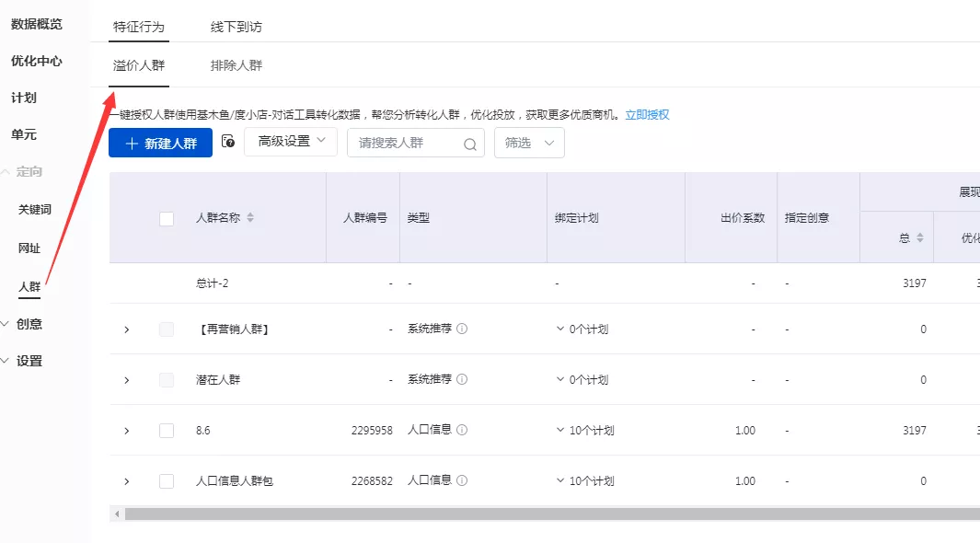Open the 筛选 dropdown

point(529,143)
